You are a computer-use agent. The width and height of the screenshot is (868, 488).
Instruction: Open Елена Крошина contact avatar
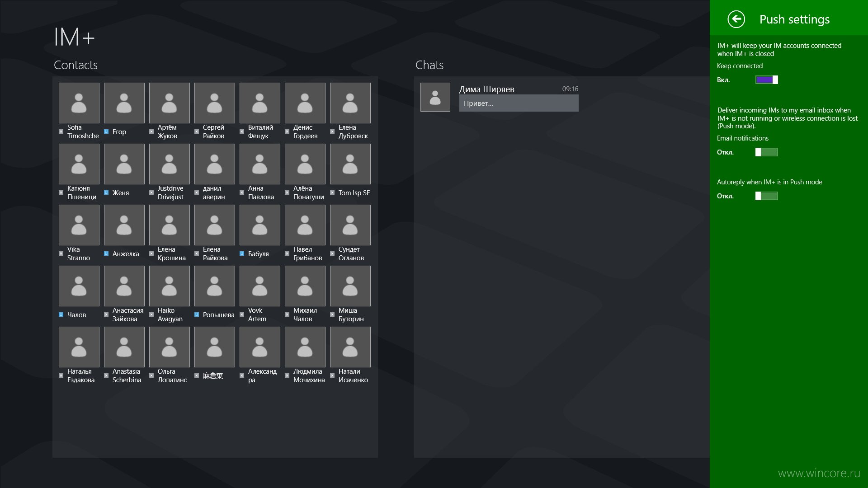tap(170, 225)
